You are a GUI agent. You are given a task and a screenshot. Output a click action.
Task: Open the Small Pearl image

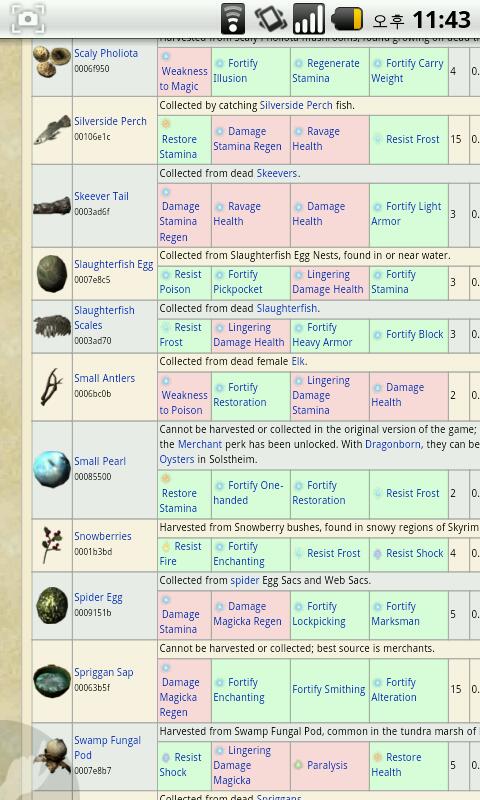52,469
